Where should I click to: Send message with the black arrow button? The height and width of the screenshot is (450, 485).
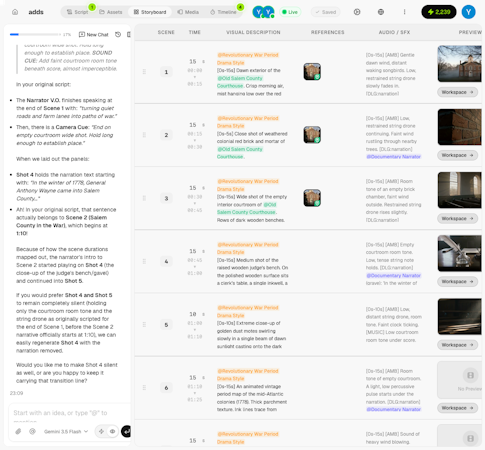click(x=126, y=431)
